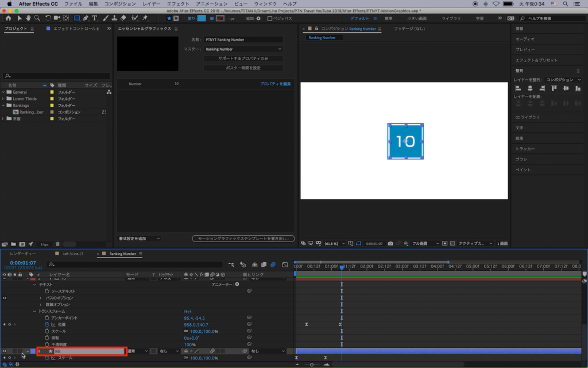Click the プロパティを編集 link
Viewport: 588px width, 368px height.
coord(275,84)
